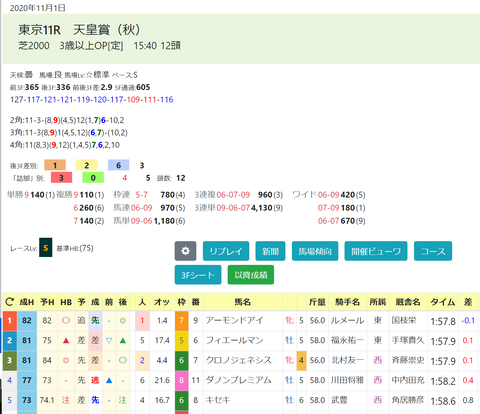
Task: View 以降成績 subsequent results
Action: tap(251, 275)
